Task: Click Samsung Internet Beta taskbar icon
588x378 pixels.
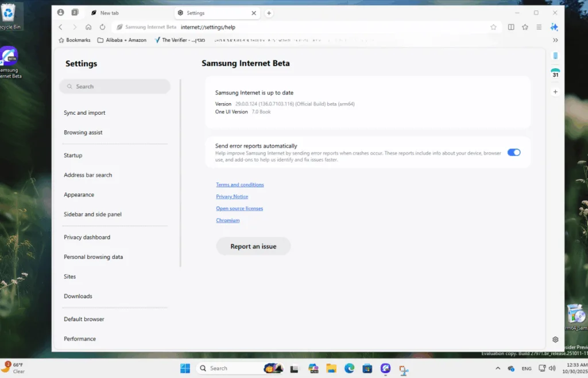Action: (x=385, y=368)
